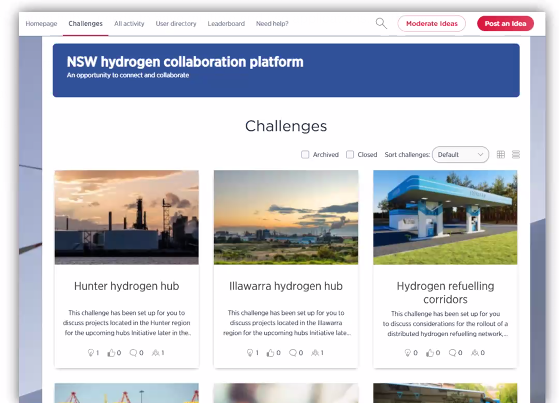
Task: Click participants icon on Hunter hydrogen hub
Action: [x=156, y=353]
